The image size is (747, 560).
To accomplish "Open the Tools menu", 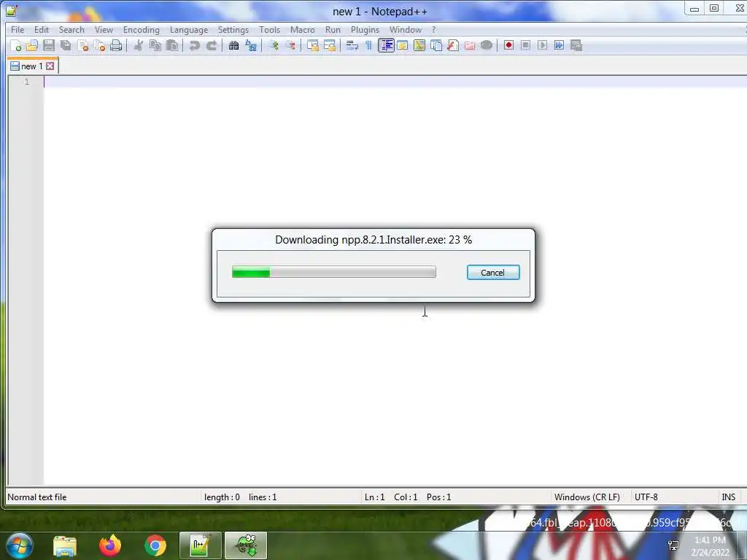I will 269,29.
